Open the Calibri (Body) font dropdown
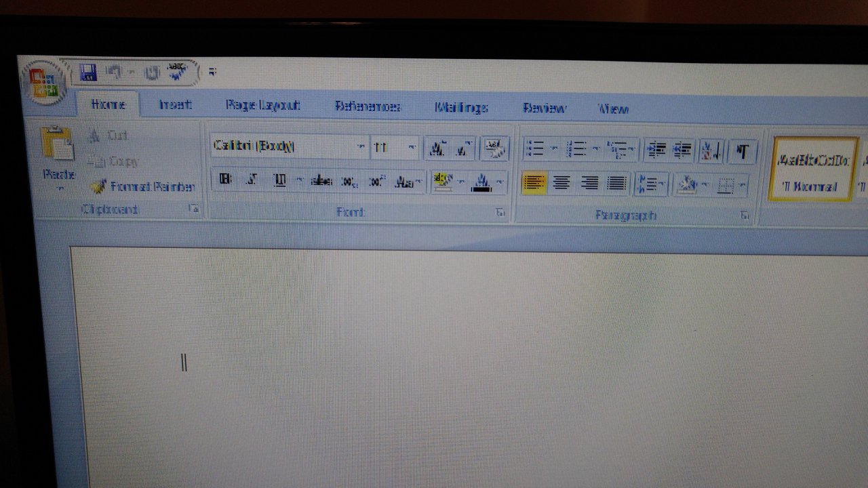This screenshot has height=488, width=868. pos(360,147)
